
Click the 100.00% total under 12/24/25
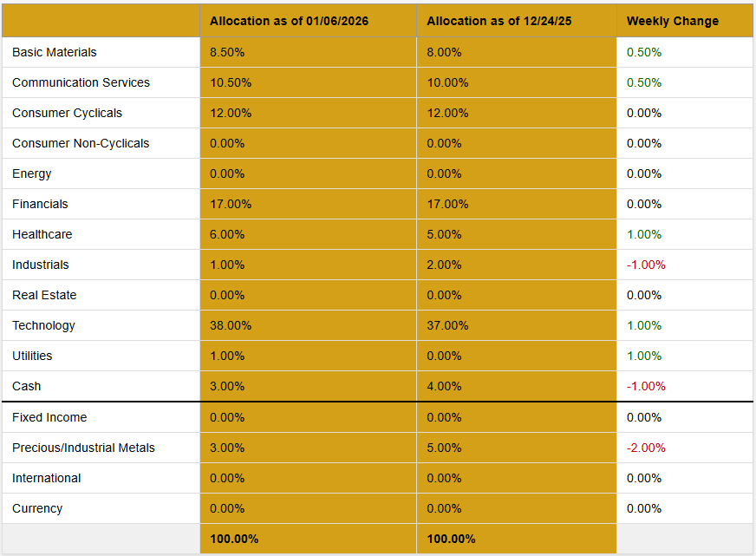click(x=452, y=539)
